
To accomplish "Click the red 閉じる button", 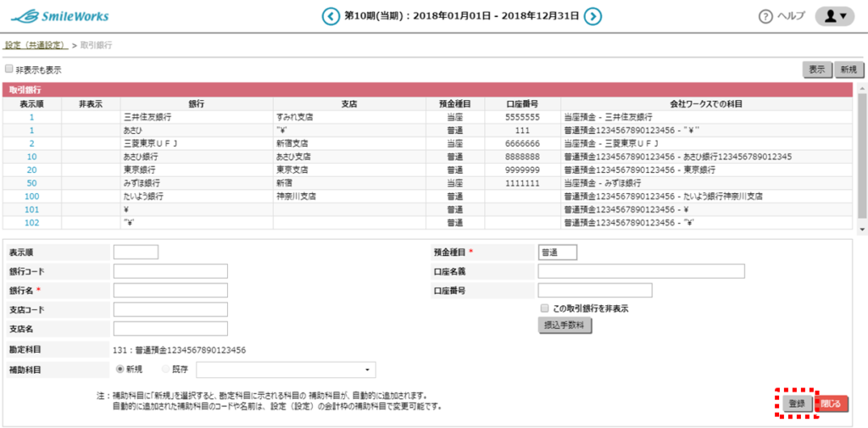I will [831, 403].
